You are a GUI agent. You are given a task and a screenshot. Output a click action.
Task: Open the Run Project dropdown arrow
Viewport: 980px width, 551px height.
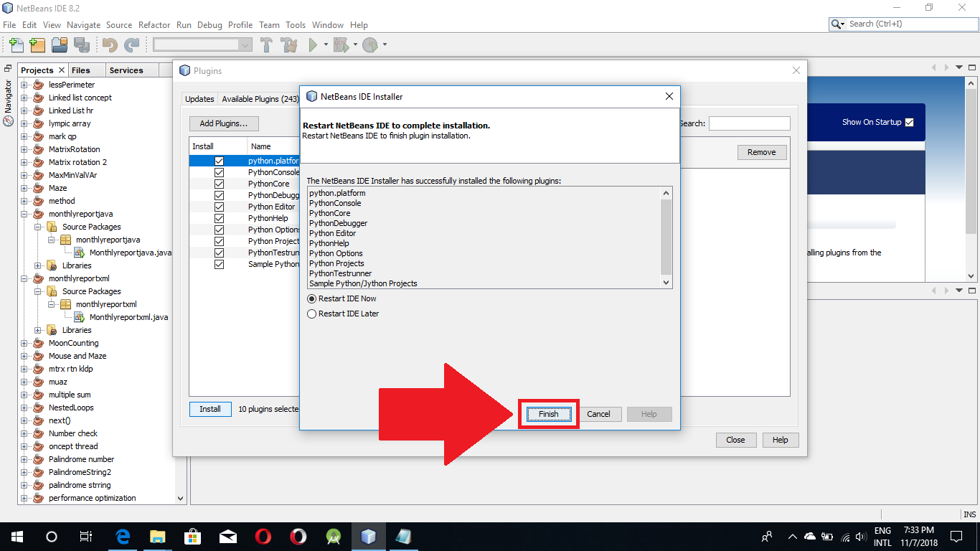tap(326, 45)
